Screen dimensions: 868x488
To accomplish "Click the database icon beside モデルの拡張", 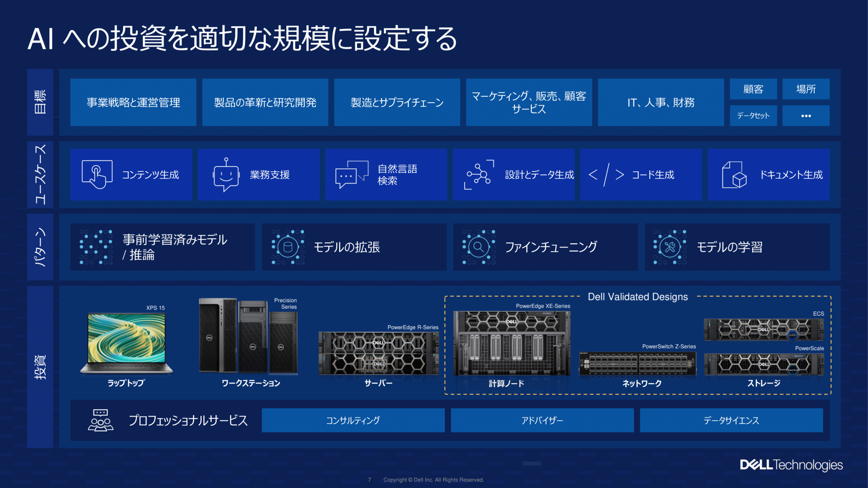I will click(x=288, y=247).
